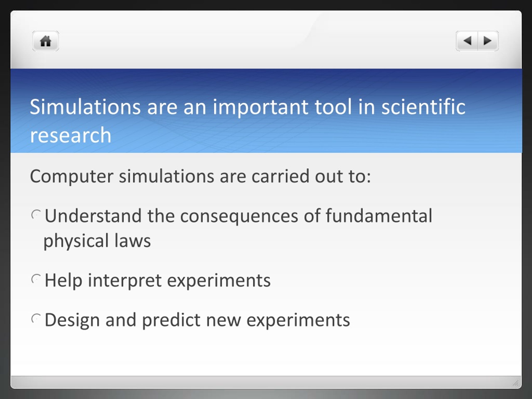The height and width of the screenshot is (399, 532).
Task: Click the Home icon button
Action: coord(46,41)
